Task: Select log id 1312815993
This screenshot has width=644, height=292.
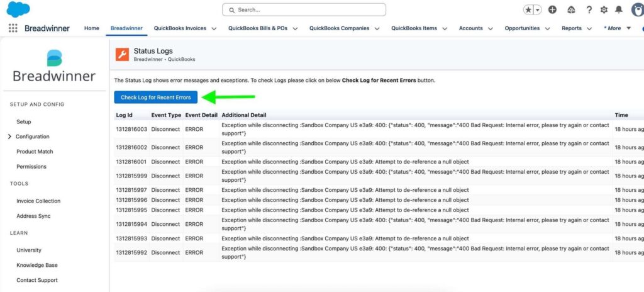Action: coord(131,239)
